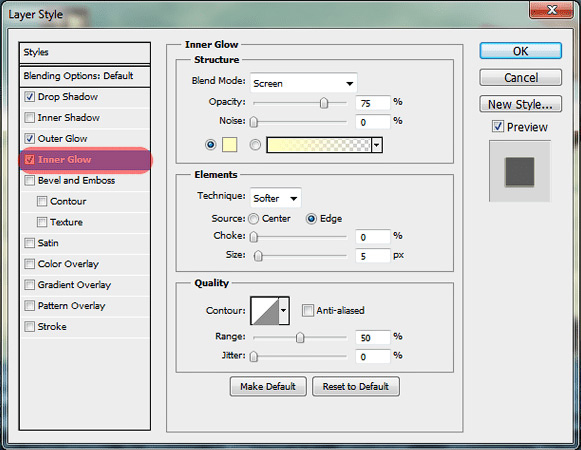This screenshot has height=450, width=581.
Task: Click the style preview square thumbnail
Action: click(x=520, y=171)
